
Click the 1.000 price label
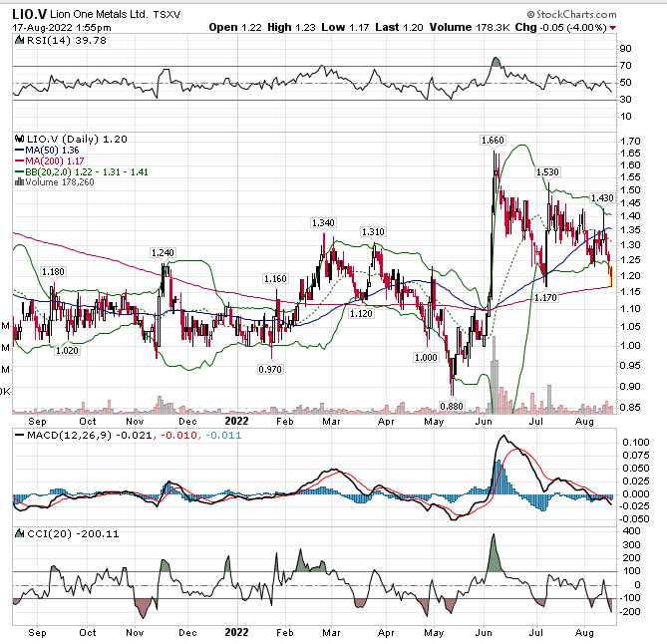point(426,357)
